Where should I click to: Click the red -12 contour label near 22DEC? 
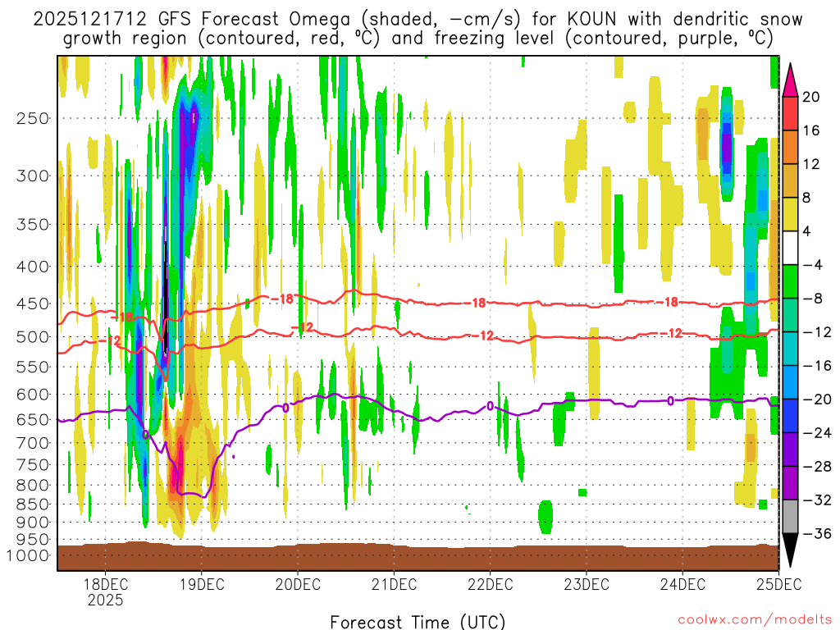(482, 336)
